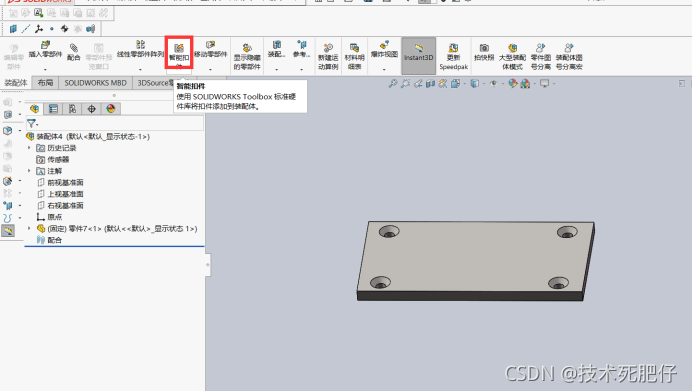Click Zoom to Area in view toolbar

[x=405, y=83]
